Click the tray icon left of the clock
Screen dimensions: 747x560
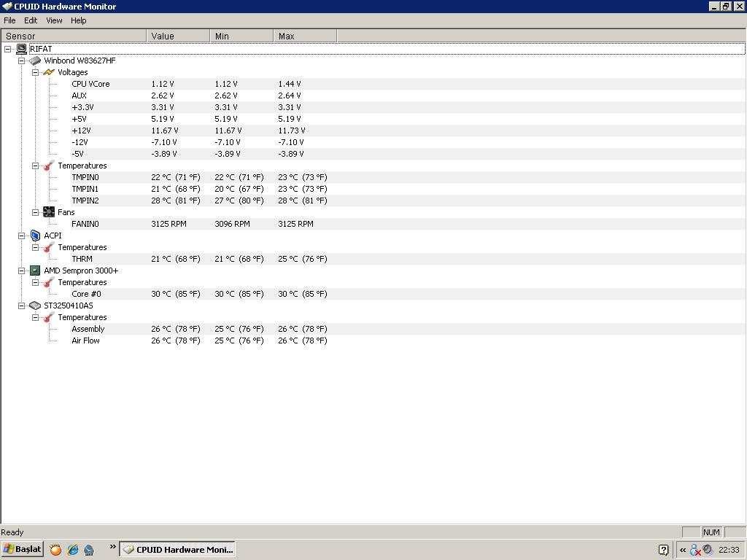coord(708,550)
